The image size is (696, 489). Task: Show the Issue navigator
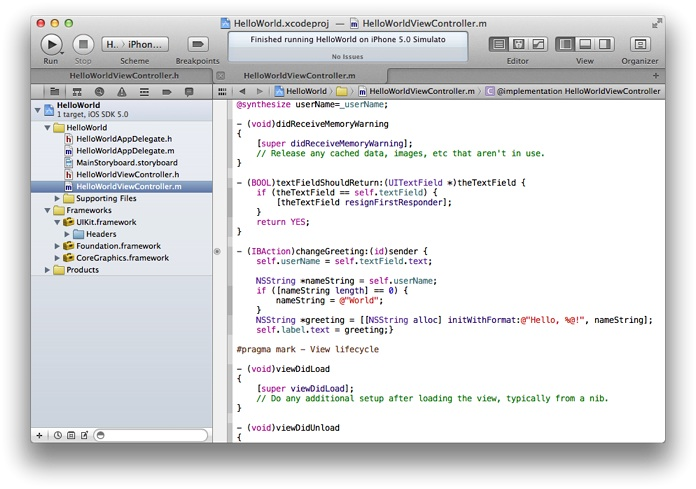tap(122, 92)
